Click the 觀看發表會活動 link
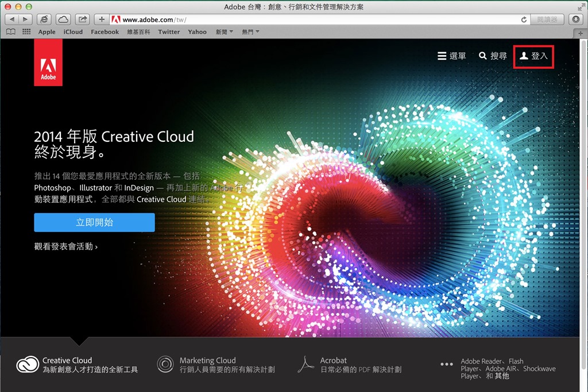This screenshot has height=392, width=588. click(x=66, y=246)
